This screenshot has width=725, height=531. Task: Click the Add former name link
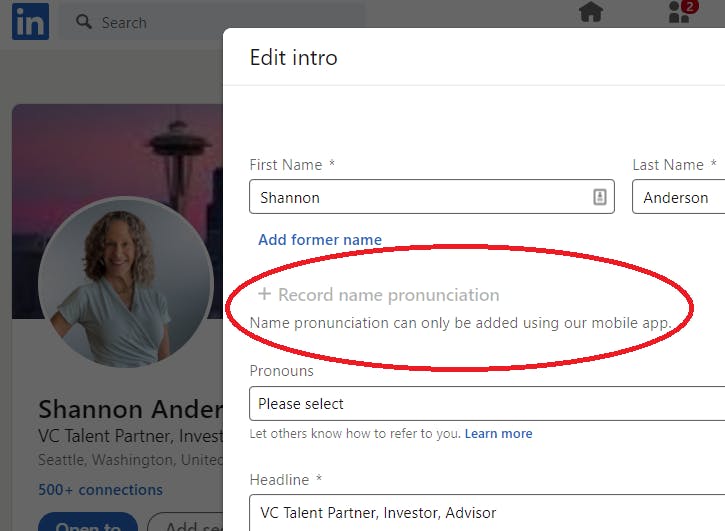320,240
